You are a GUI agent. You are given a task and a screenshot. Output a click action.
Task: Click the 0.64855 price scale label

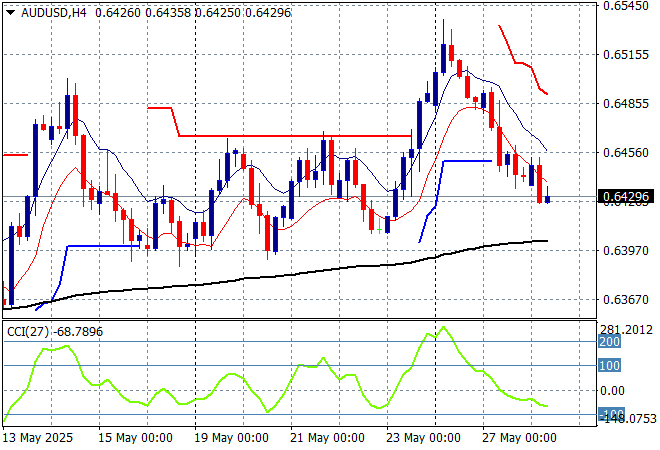626,103
